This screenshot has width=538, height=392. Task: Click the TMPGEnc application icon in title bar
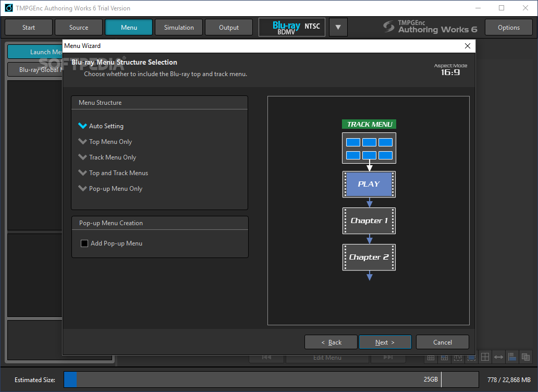coord(8,8)
